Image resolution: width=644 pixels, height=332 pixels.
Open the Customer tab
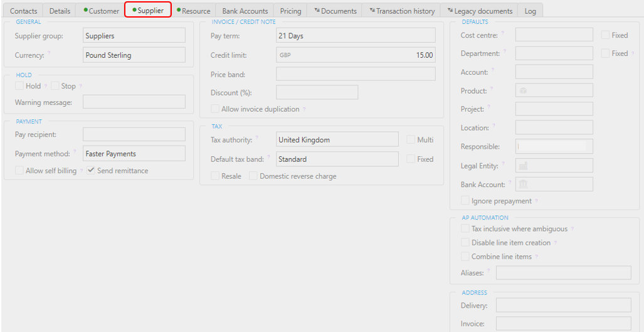101,11
